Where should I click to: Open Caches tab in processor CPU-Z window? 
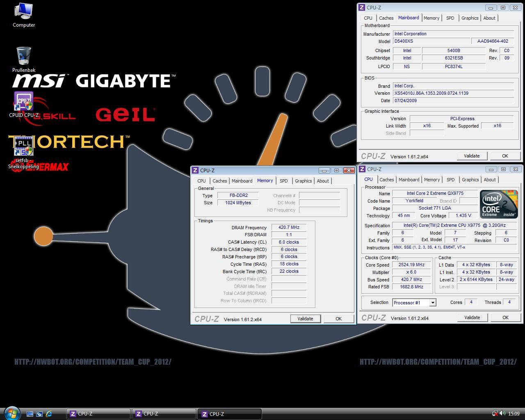tap(386, 180)
